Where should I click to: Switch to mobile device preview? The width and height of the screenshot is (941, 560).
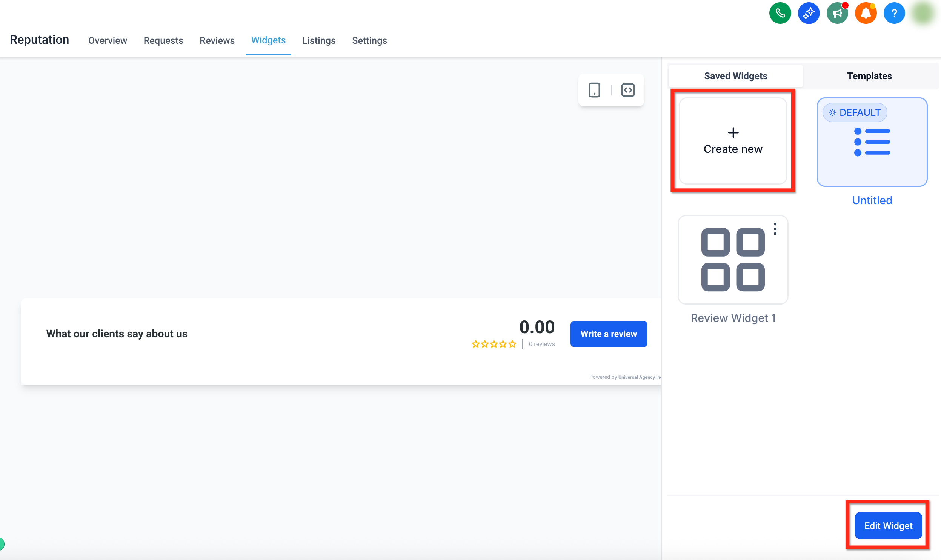point(594,90)
